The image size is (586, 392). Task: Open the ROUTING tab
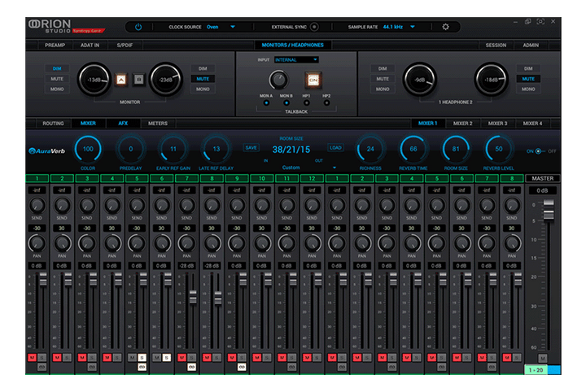pyautogui.click(x=53, y=123)
